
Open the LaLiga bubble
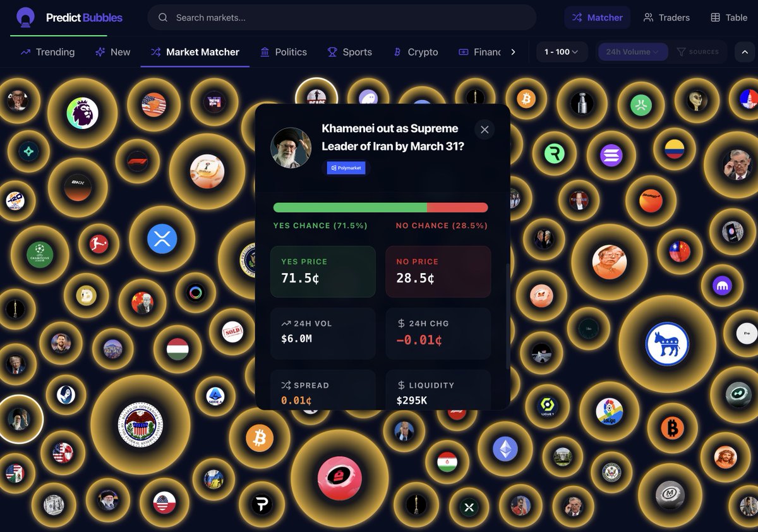[x=609, y=411]
